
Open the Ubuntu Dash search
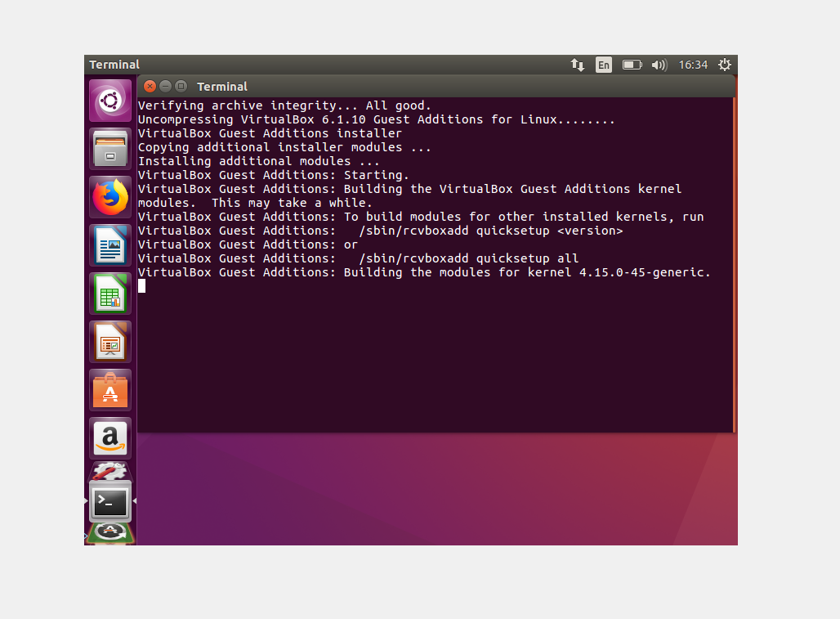coord(110,101)
